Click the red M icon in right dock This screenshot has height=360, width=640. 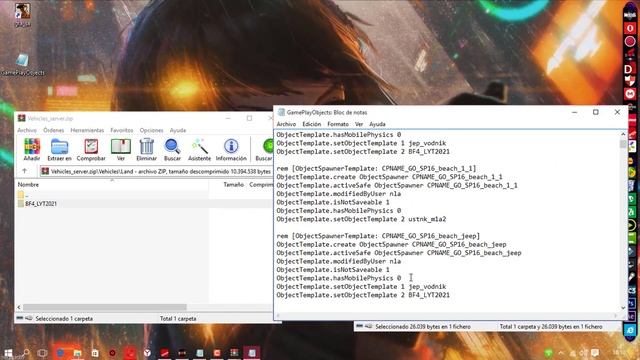point(630,94)
